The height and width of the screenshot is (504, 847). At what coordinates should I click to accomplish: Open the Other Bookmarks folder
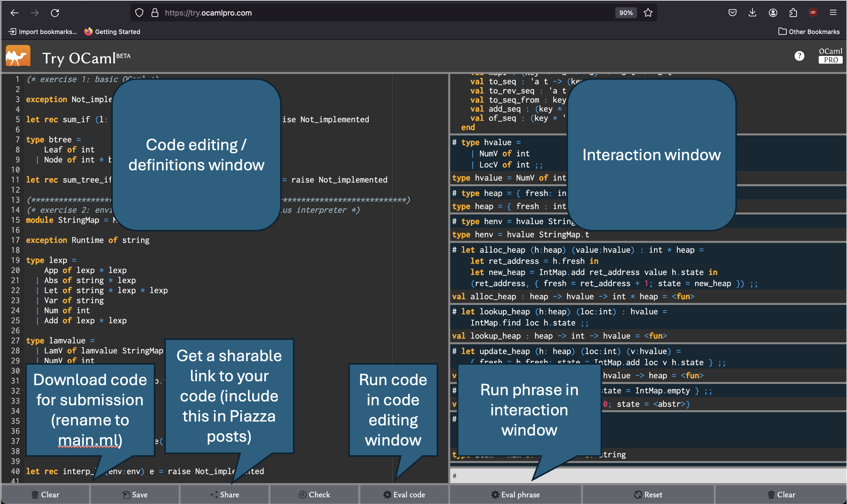coord(809,32)
